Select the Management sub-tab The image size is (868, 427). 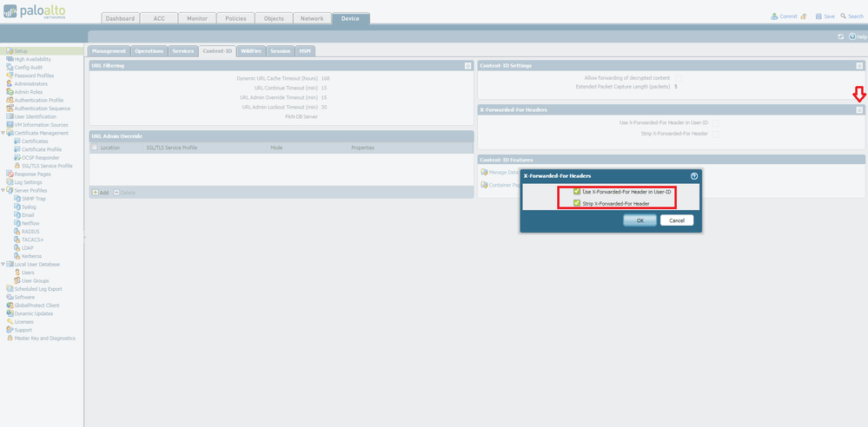109,51
